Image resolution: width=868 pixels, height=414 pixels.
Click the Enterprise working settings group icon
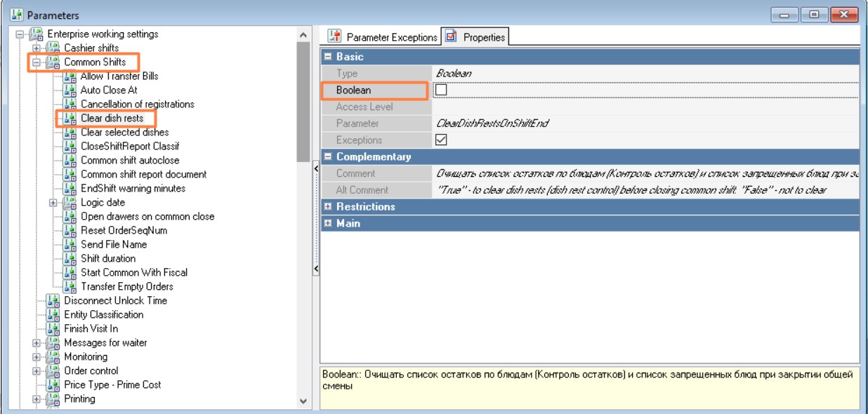click(x=37, y=34)
